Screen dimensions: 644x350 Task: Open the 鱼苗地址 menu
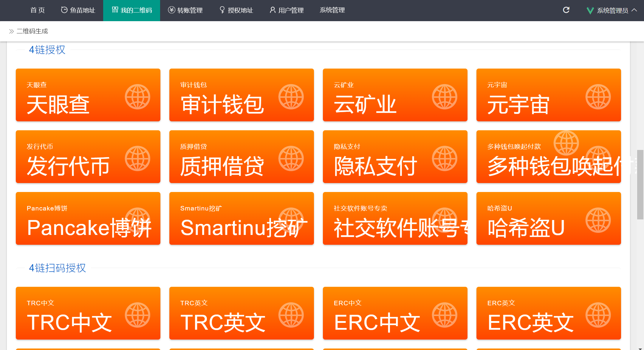point(78,10)
